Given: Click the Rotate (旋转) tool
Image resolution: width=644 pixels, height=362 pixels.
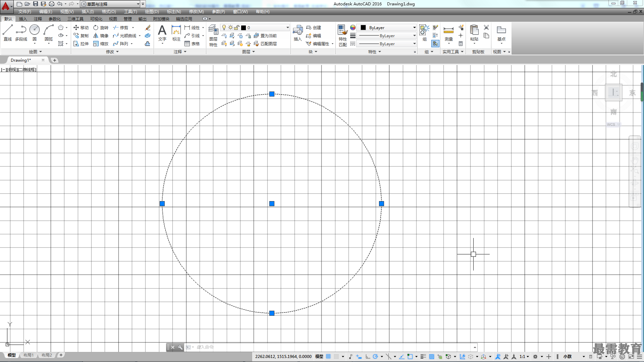Looking at the screenshot, I should click(101, 27).
